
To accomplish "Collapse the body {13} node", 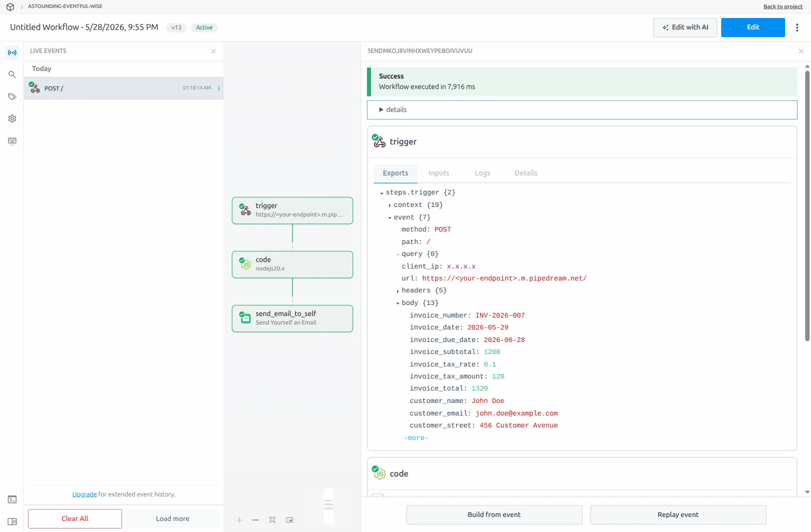I will tap(398, 303).
